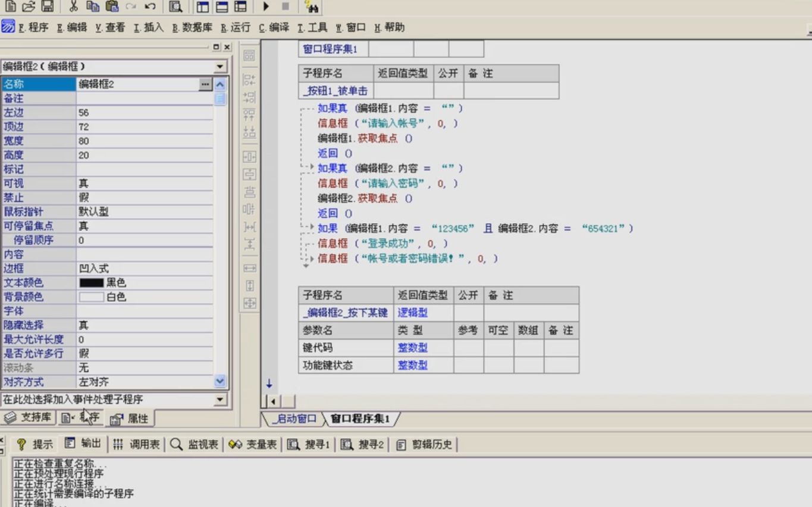Image resolution: width=812 pixels, height=507 pixels.
Task: Open the R.运行 menu
Action: point(236,27)
